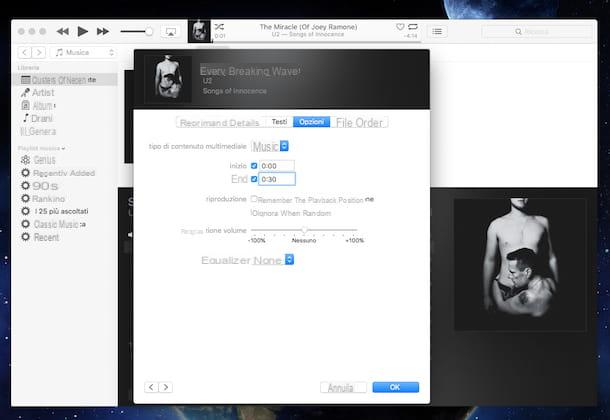This screenshot has height=420, width=610.
Task: Open the AirPlay output icon
Action: click(170, 32)
